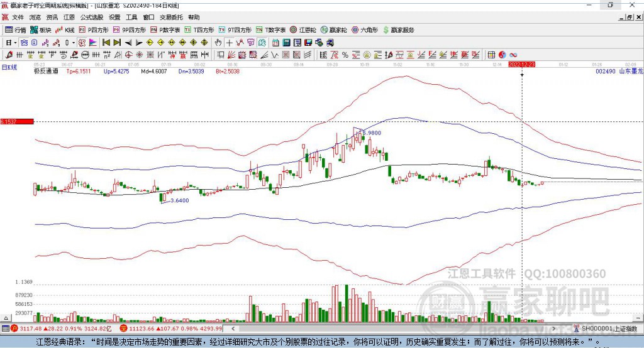This screenshot has height=348, width=644.
Task: Open the 设置 menu
Action: pos(114,17)
